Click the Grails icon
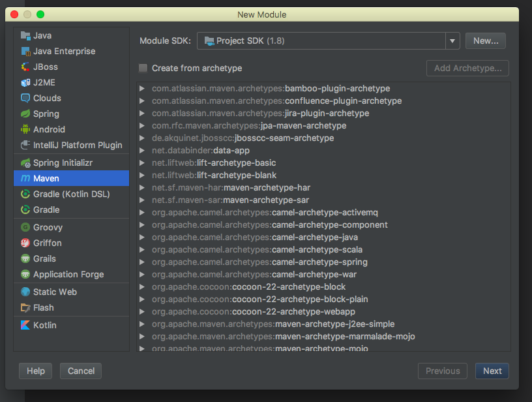This screenshot has width=532, height=402. [25, 258]
